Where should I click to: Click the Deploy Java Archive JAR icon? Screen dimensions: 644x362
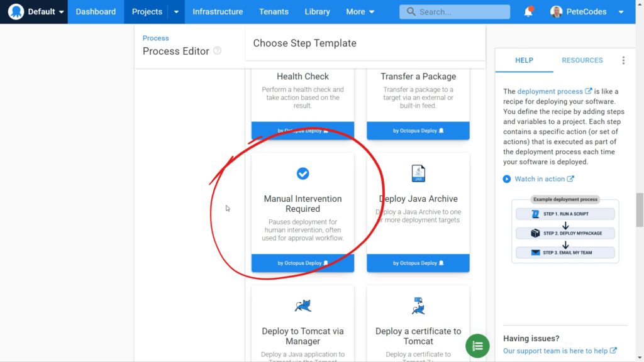418,173
